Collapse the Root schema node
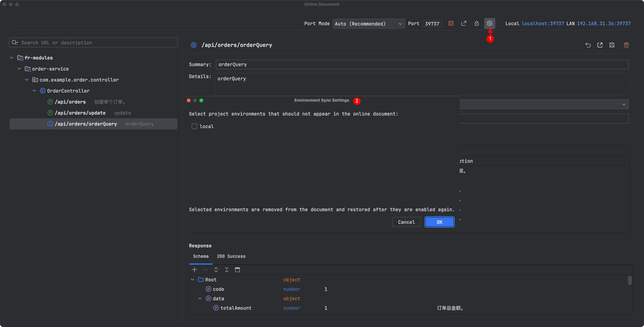The image size is (644, 327). point(192,279)
